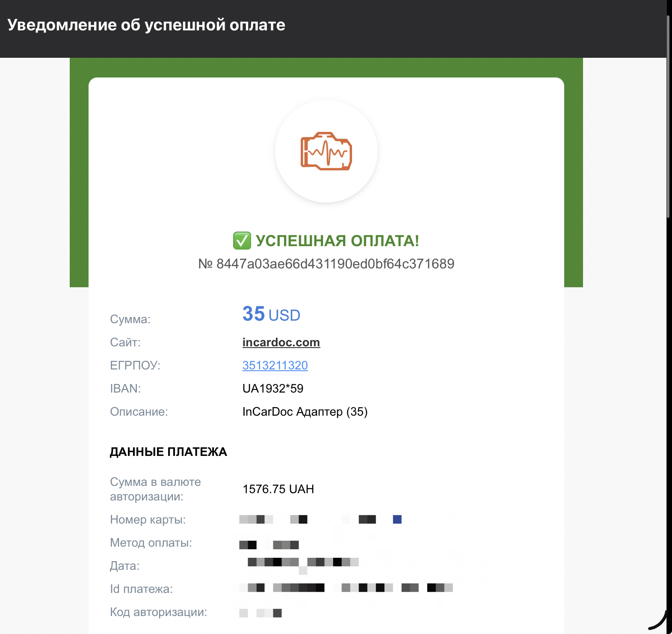Click the 'Сайт:' label
Image resolution: width=672 pixels, height=634 pixels.
pos(125,342)
